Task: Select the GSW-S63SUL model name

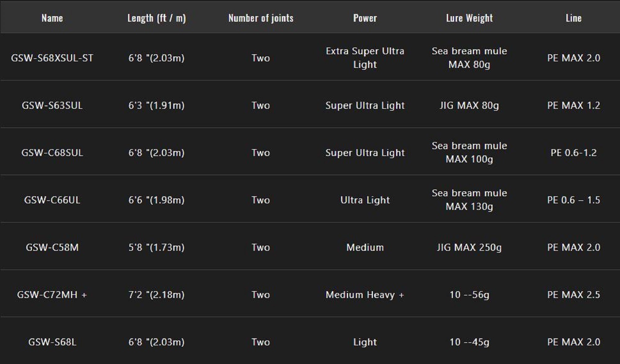Action: coord(52,105)
